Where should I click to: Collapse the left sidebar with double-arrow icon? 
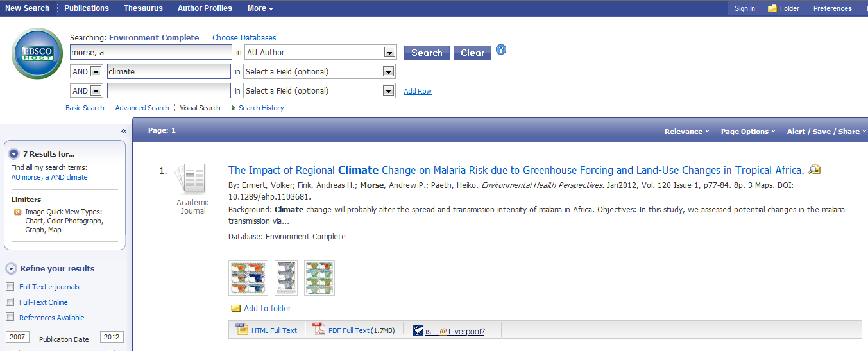click(124, 131)
